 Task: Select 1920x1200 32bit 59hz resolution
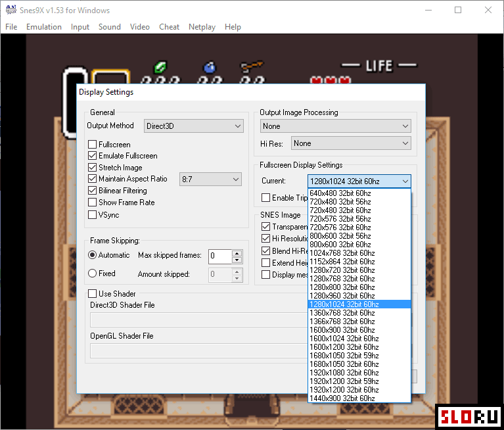coord(359,381)
